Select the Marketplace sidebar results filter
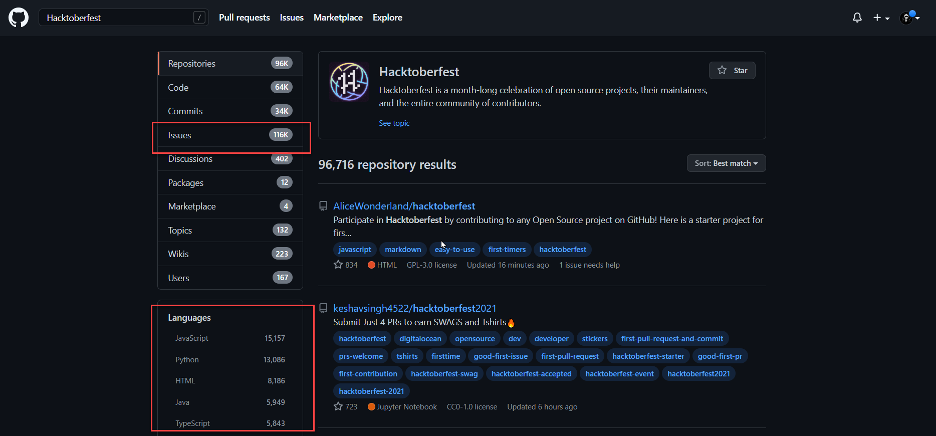This screenshot has width=936, height=436. pyautogui.click(x=230, y=207)
